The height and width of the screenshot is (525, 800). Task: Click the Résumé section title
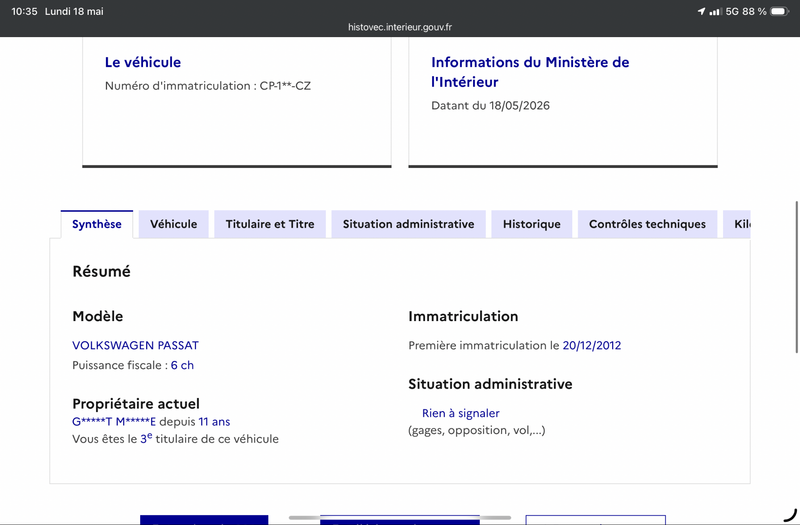(102, 271)
